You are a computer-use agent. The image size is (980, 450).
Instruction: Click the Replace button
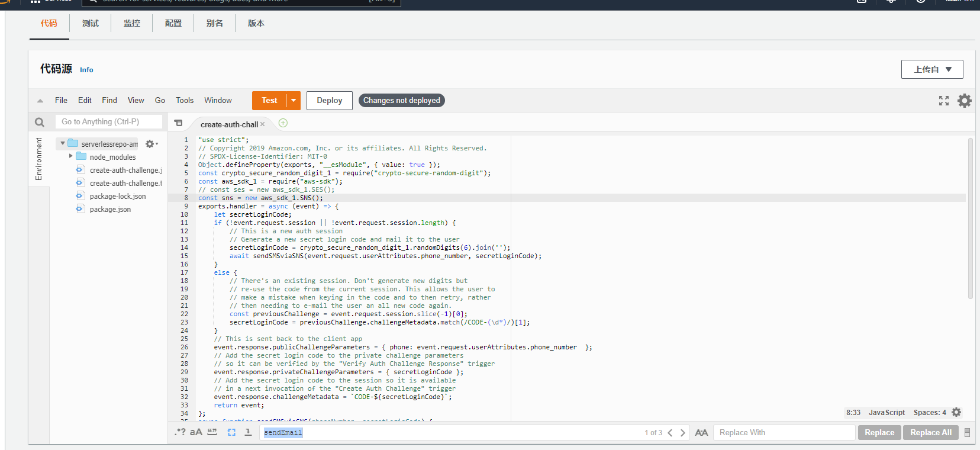pyautogui.click(x=879, y=433)
